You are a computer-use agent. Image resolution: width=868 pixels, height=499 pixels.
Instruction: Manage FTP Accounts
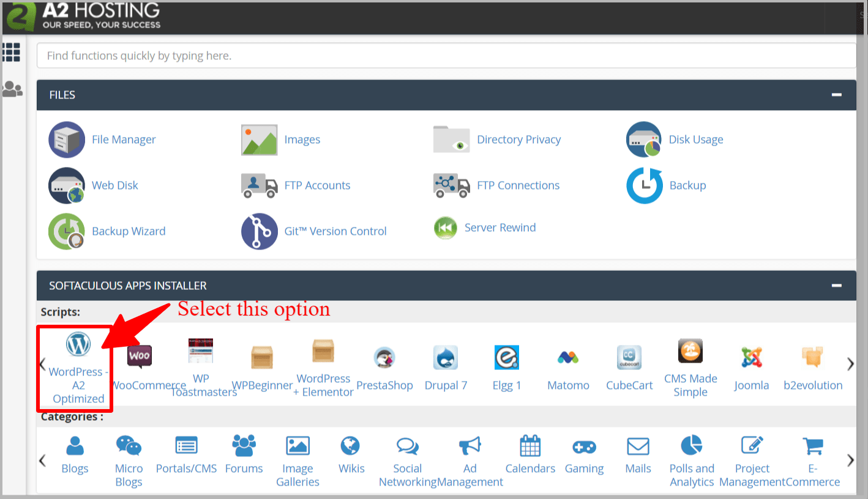click(x=317, y=185)
